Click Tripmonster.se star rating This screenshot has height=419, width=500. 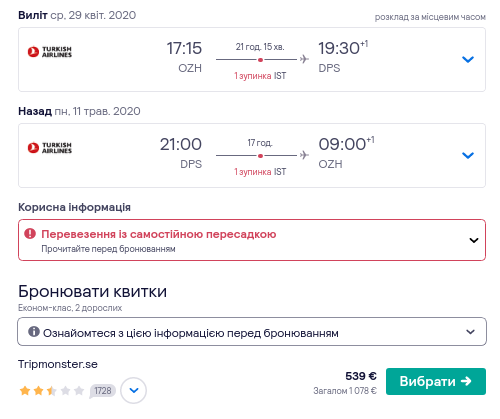[x=52, y=390]
